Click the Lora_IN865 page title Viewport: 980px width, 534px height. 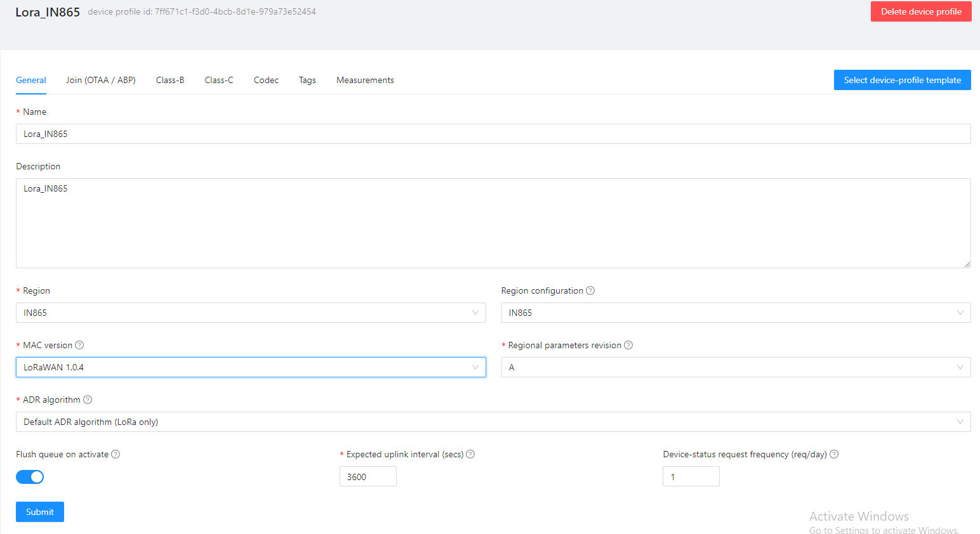point(48,12)
